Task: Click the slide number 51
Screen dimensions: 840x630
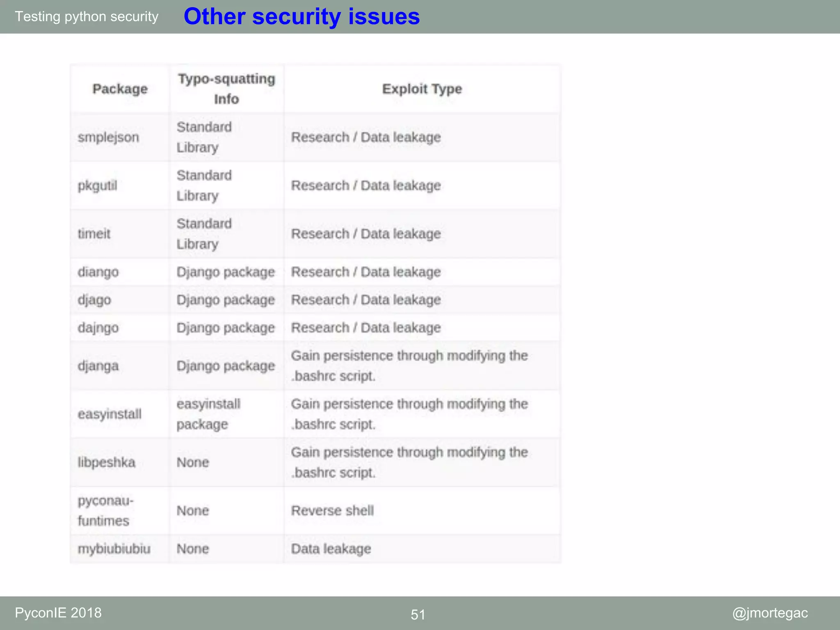Action: click(x=418, y=615)
